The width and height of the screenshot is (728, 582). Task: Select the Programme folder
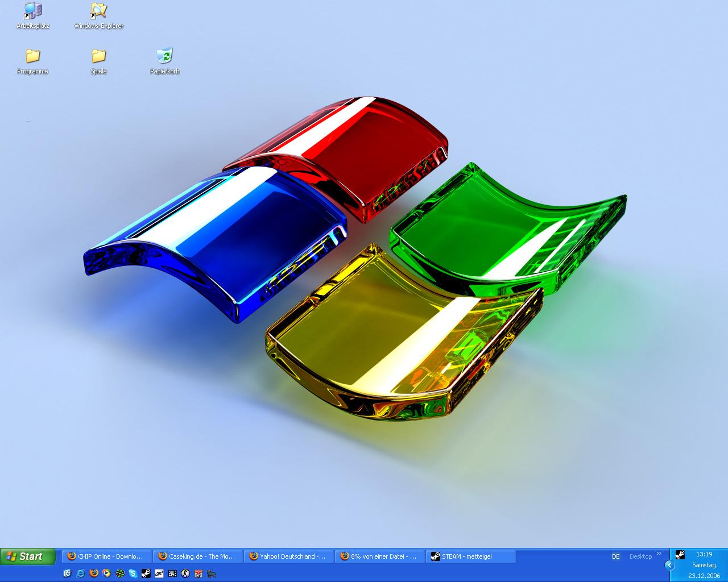pos(32,61)
